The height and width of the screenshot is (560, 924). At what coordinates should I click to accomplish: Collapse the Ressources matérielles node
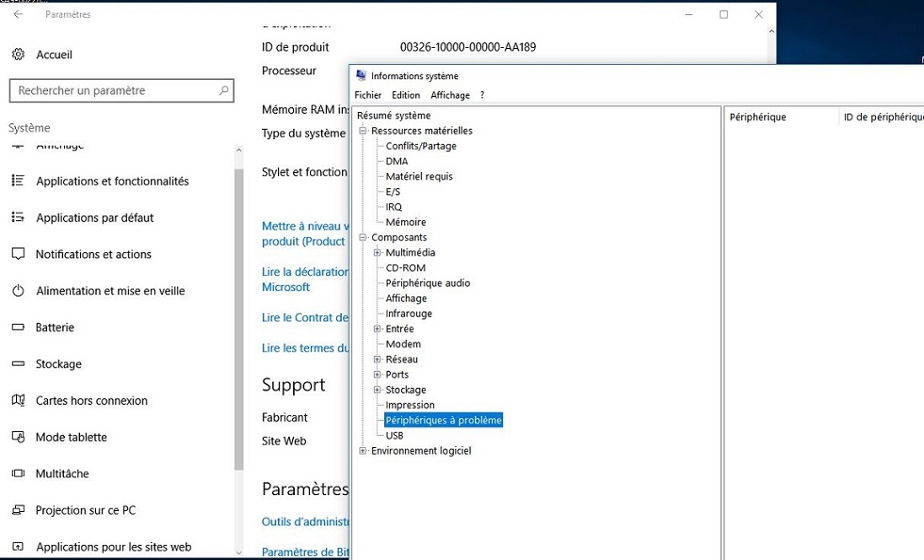363,131
